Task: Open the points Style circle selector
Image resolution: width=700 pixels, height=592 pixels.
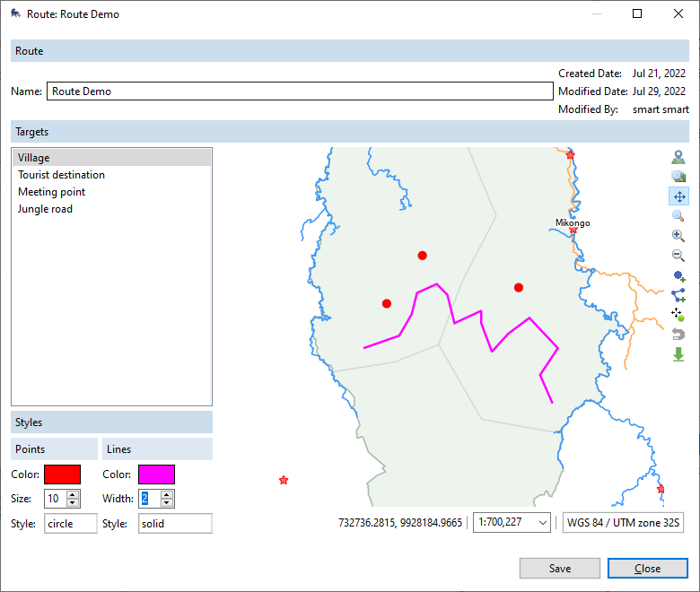Action: coord(70,524)
